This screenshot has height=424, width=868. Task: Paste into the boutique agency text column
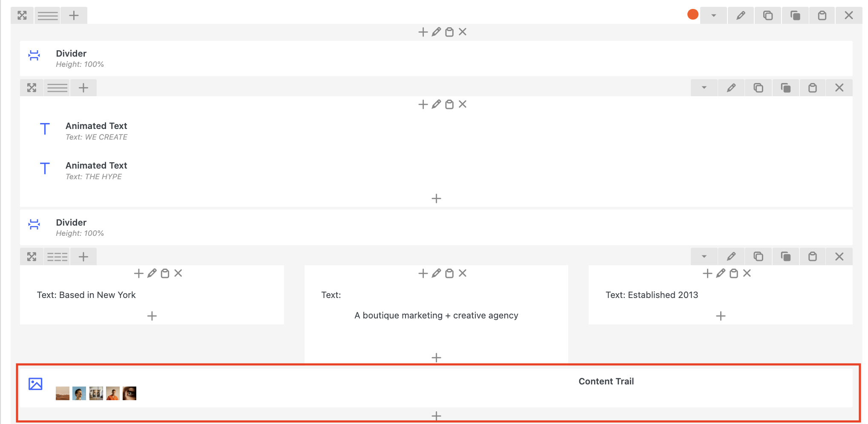(449, 273)
